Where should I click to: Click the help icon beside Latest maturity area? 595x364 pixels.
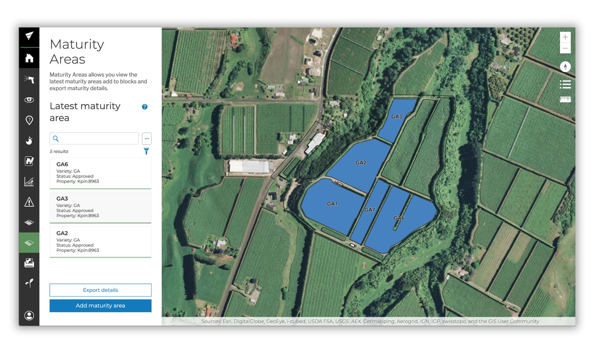tap(145, 107)
